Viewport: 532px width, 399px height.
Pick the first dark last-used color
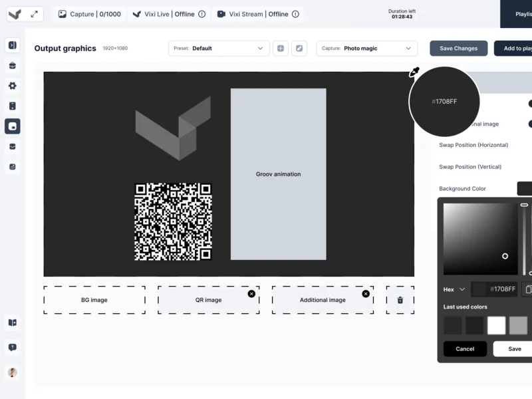(453, 325)
